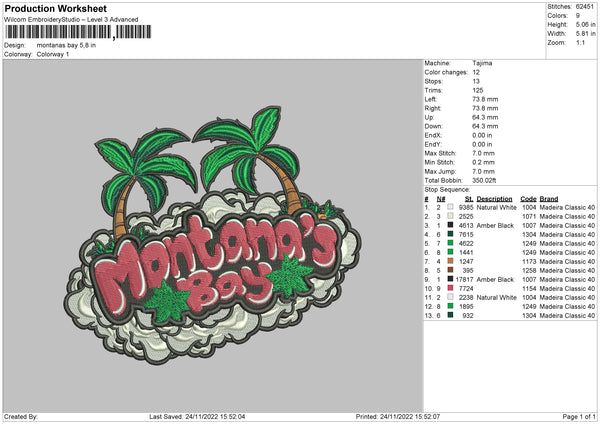Click the dark green swatch in the 7615 row
Screen dimensions: 600x424
point(450,234)
